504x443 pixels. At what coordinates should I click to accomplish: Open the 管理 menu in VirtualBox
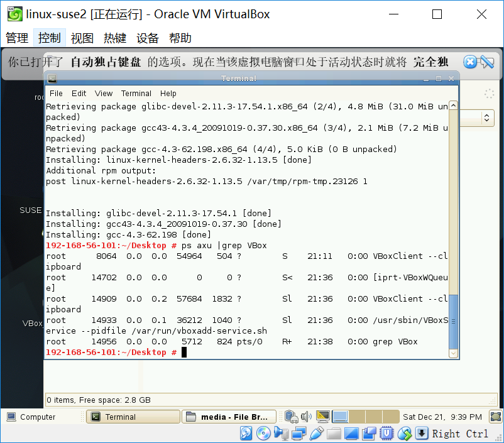17,38
